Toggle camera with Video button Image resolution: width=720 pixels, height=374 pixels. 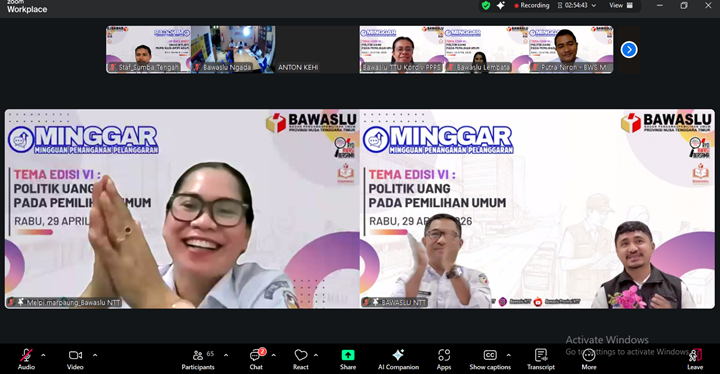(x=75, y=359)
